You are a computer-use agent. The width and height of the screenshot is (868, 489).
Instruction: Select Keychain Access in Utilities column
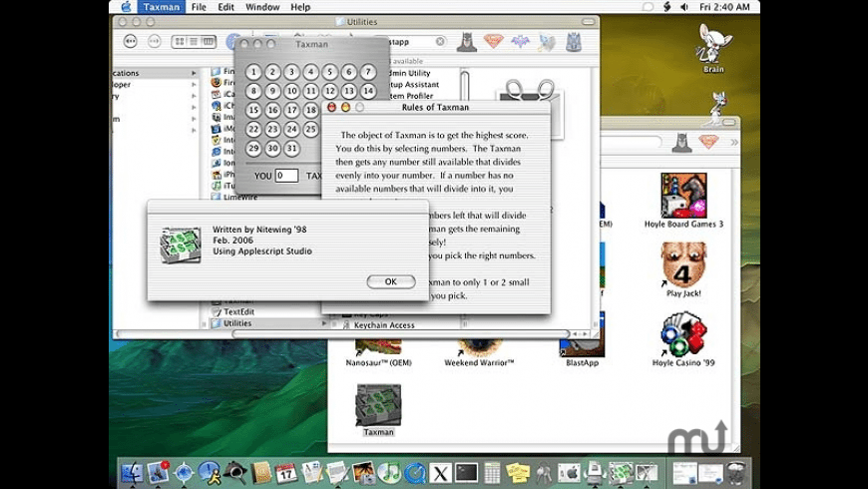click(384, 325)
